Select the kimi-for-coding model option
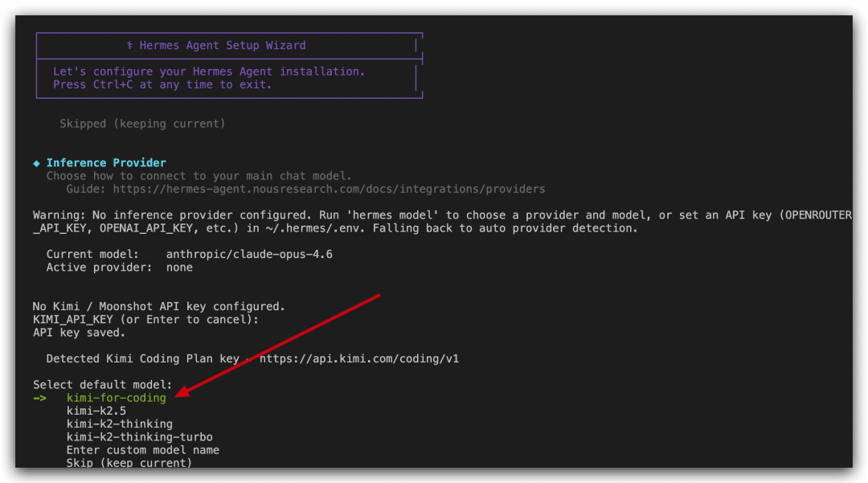This screenshot has height=483, width=868. coord(117,398)
